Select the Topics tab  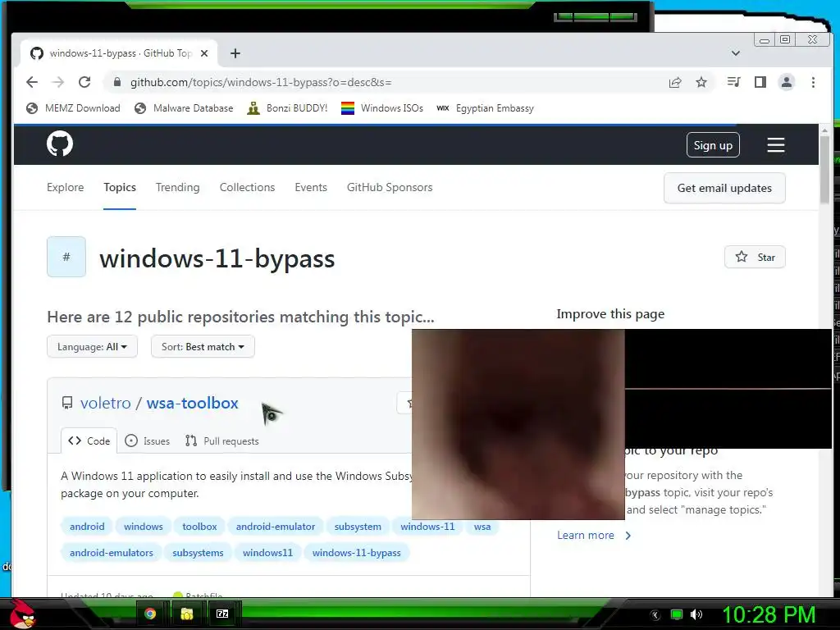[x=120, y=187]
